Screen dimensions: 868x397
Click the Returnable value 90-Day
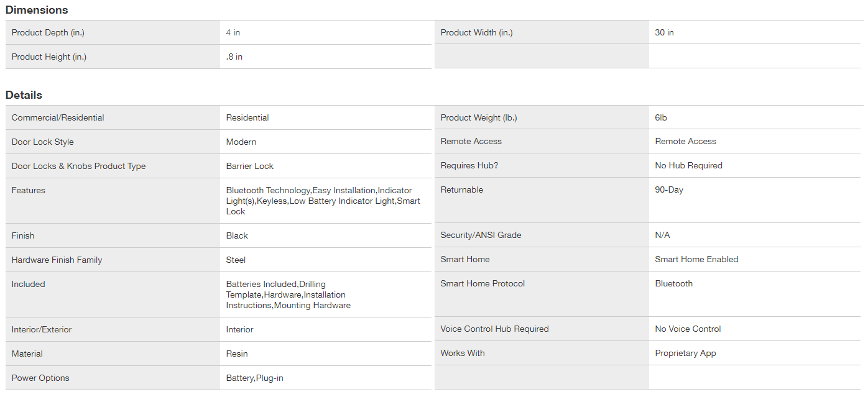tap(669, 189)
